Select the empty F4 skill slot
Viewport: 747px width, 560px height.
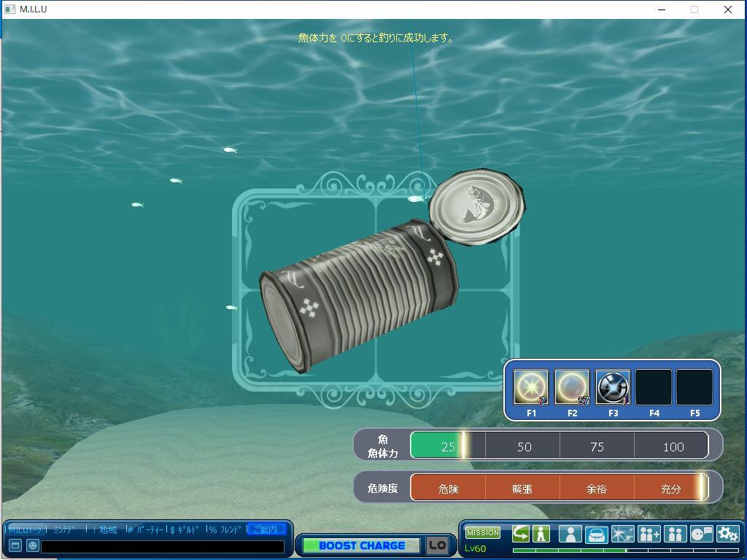654,386
